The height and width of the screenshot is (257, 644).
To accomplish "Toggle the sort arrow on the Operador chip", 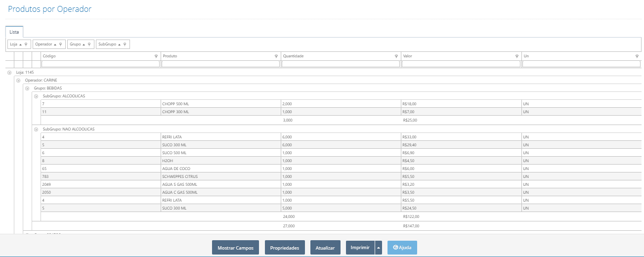I will coord(55,44).
